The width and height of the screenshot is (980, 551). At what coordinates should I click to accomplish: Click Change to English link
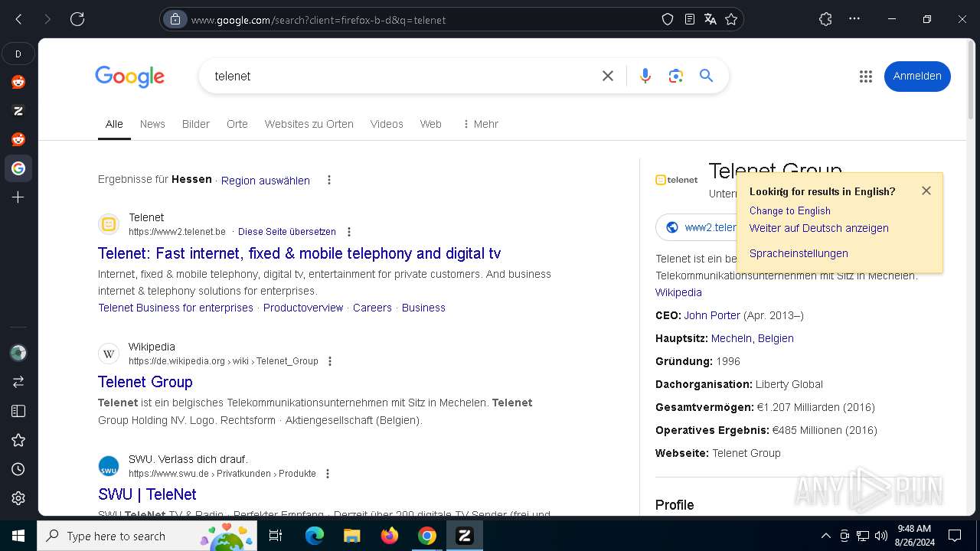[x=790, y=210]
